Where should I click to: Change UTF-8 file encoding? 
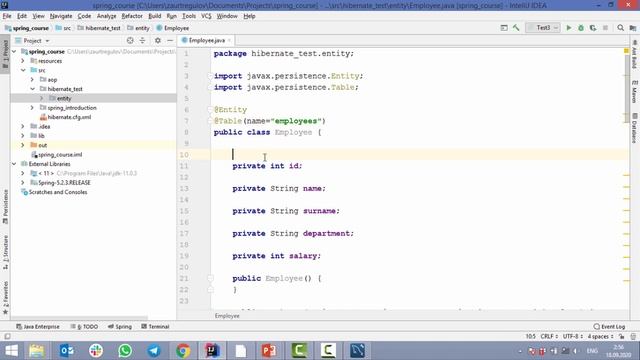click(x=573, y=337)
